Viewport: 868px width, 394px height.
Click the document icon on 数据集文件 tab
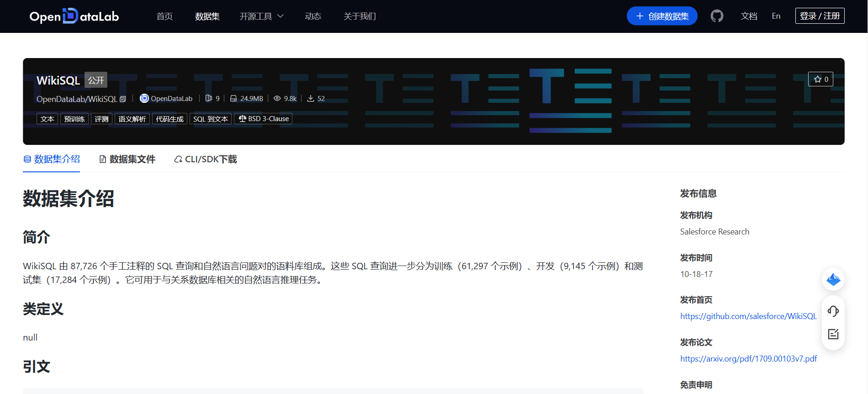coord(103,159)
